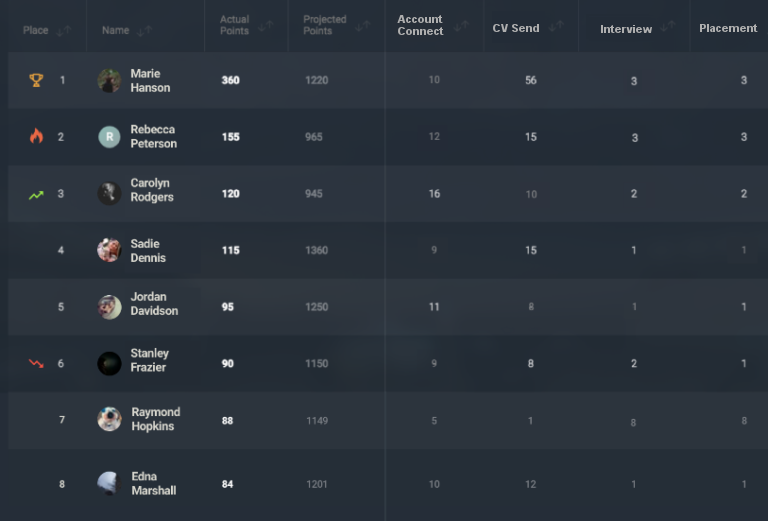Open Edna Marshall's name entry
The image size is (768, 521).
[154, 483]
